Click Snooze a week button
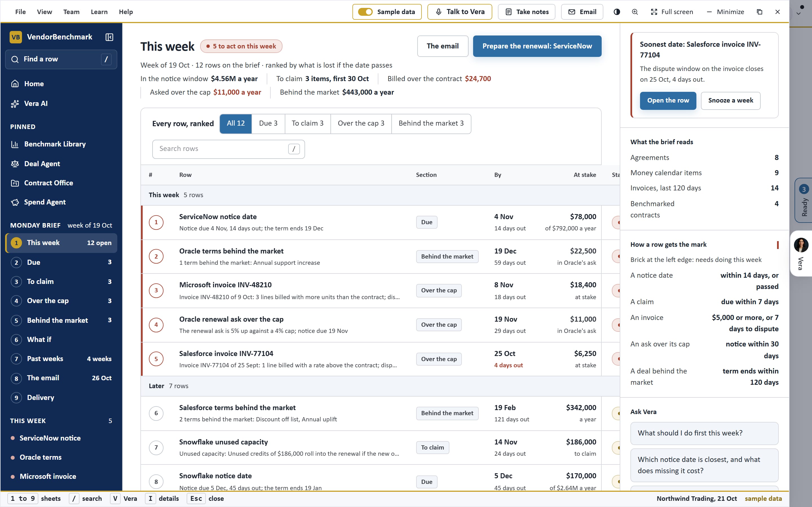The width and height of the screenshot is (812, 507). tap(731, 101)
